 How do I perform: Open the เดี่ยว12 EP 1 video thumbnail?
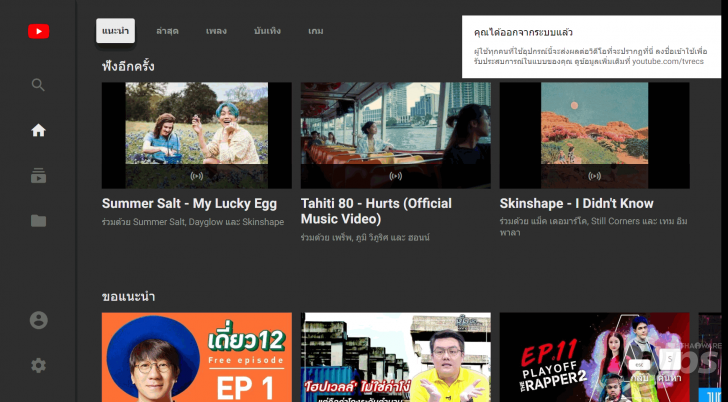coord(197,357)
